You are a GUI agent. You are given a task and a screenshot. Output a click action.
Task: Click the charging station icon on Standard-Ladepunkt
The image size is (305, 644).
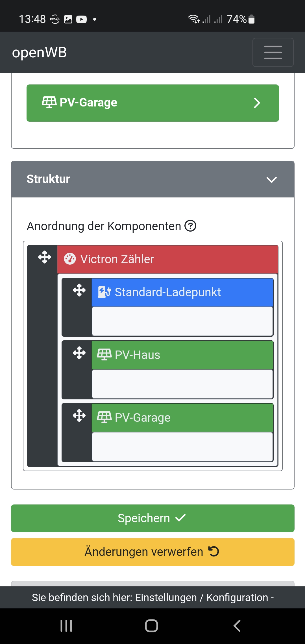pos(104,292)
